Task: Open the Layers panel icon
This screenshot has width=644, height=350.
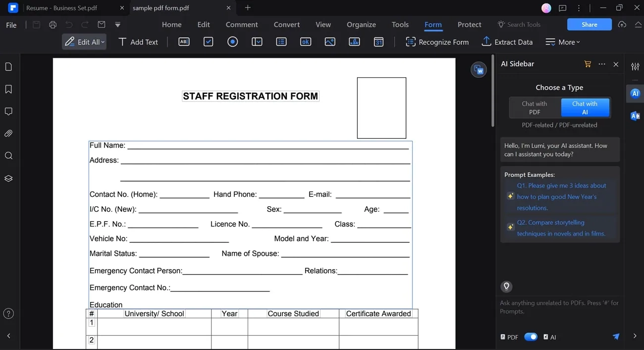Action: click(x=8, y=178)
